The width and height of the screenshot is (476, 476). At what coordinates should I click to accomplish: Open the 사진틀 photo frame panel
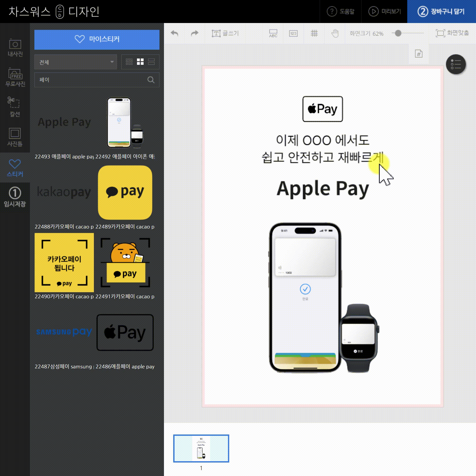tap(15, 137)
